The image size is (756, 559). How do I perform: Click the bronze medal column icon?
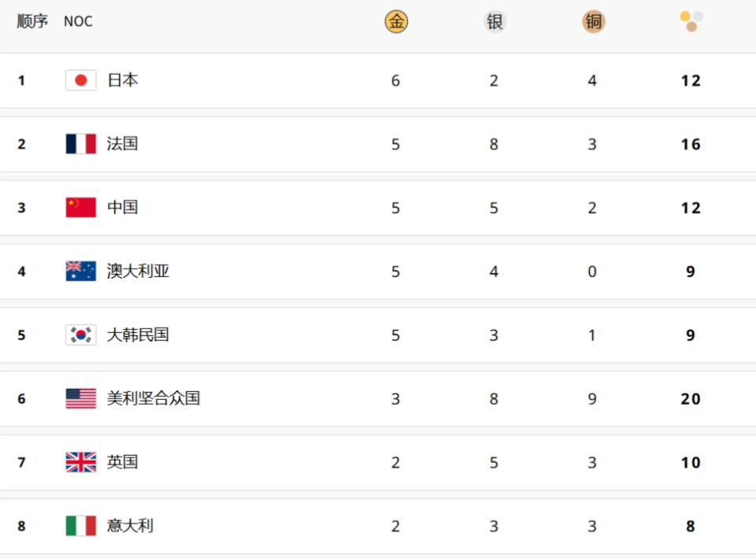[593, 22]
